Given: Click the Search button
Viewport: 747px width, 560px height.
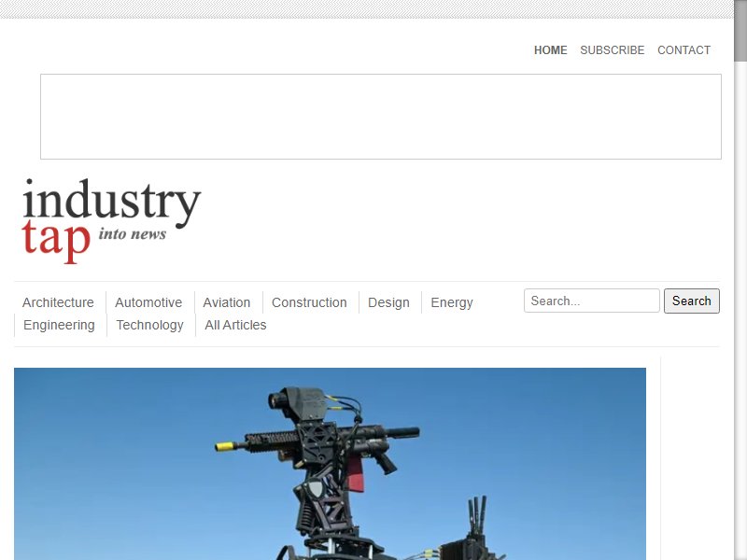Looking at the screenshot, I should pyautogui.click(x=692, y=301).
